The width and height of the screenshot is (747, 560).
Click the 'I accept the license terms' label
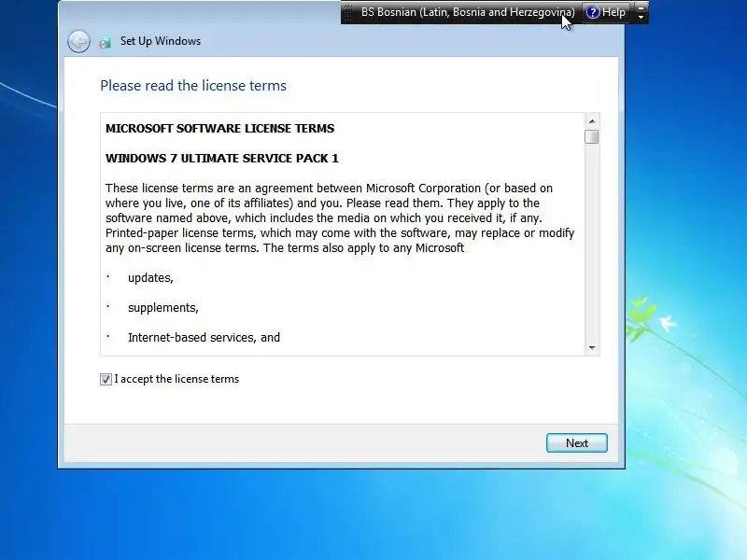tap(176, 379)
